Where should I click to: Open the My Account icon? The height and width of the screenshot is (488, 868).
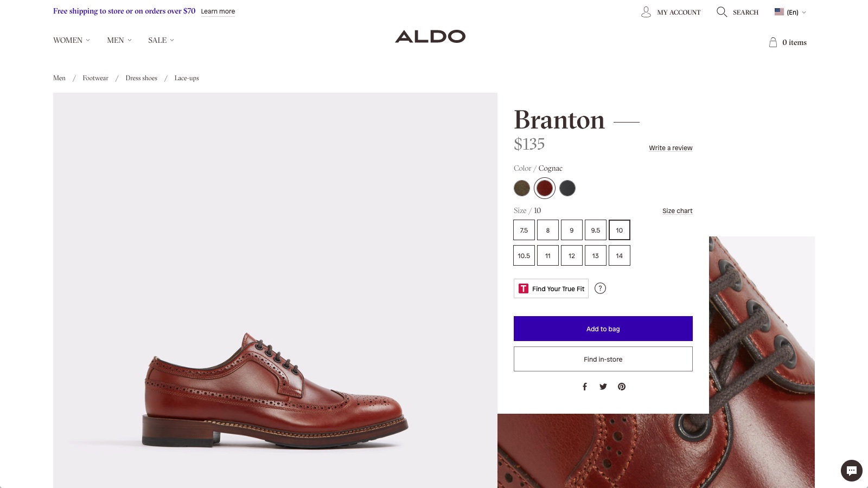[x=646, y=11]
